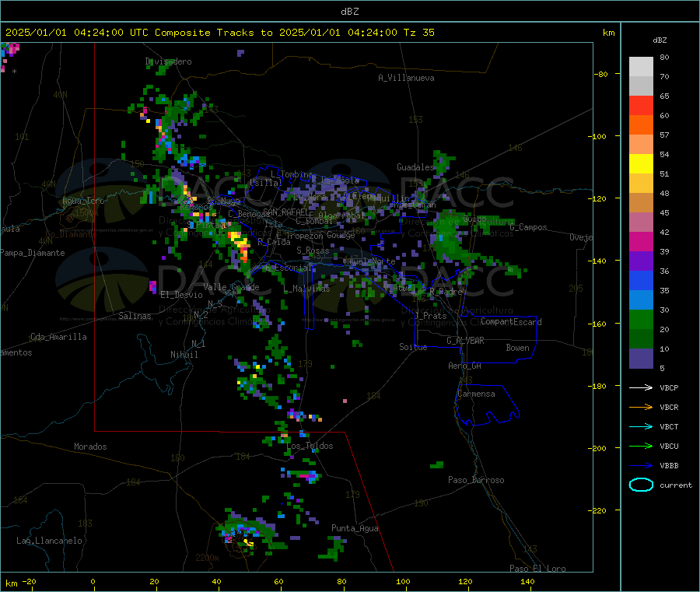Click the G_Campos map label
This screenshot has width=700, height=592.
528,227
